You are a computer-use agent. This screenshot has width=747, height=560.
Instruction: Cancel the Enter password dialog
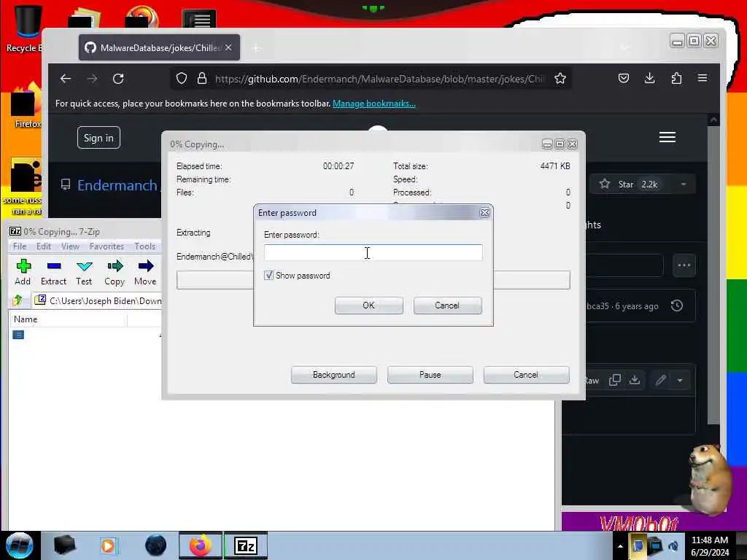point(447,306)
